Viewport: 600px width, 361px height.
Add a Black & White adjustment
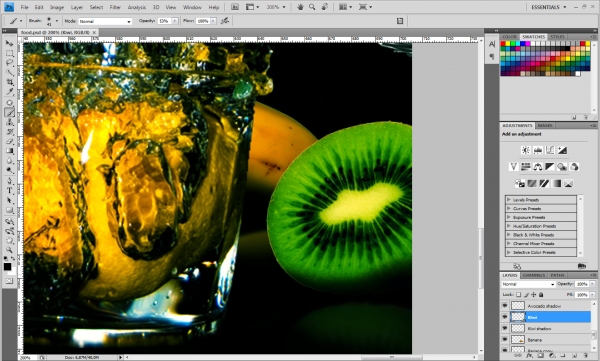click(x=550, y=167)
